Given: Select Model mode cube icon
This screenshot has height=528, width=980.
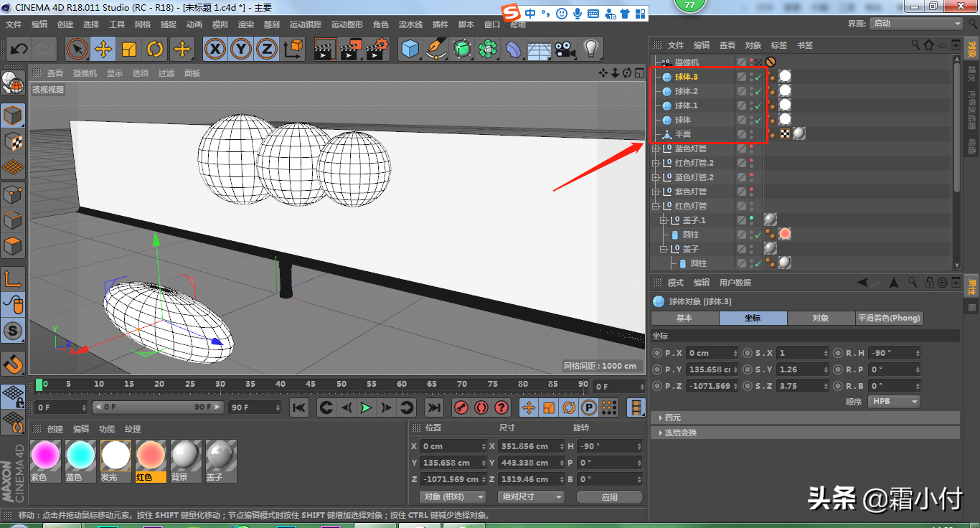Looking at the screenshot, I should pyautogui.click(x=13, y=115).
